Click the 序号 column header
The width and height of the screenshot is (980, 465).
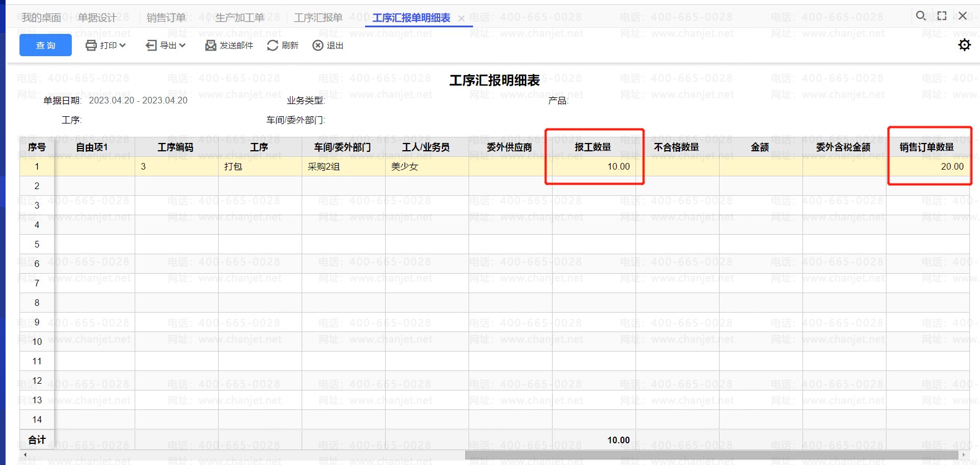[37, 147]
